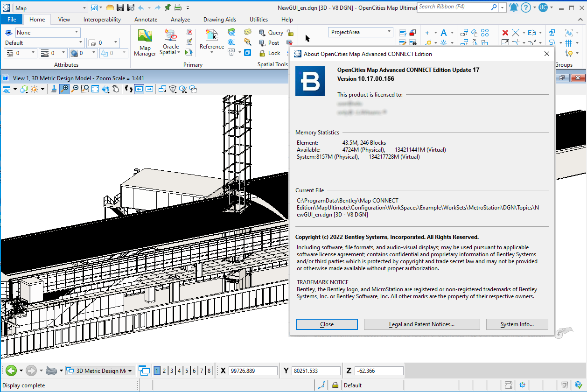Switch to the Drawing Aids tab
Viewport: 587px width, 392px height.
[220, 20]
